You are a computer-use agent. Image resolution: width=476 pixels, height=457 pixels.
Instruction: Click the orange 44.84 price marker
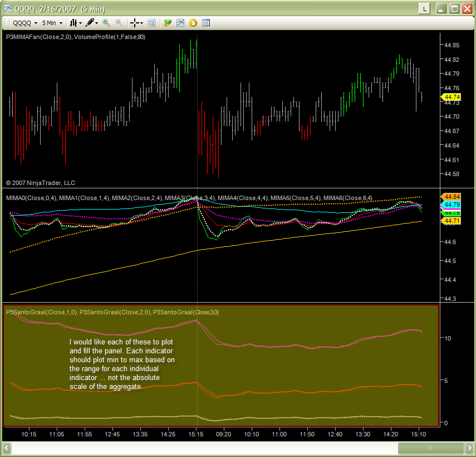pyautogui.click(x=451, y=197)
